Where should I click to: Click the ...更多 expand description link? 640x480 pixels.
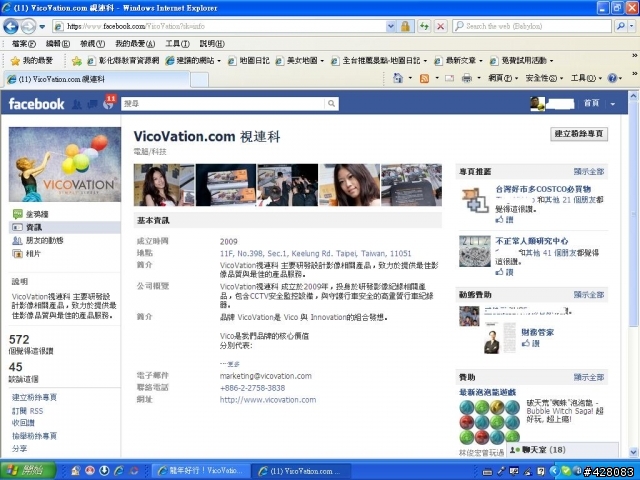tap(230, 364)
